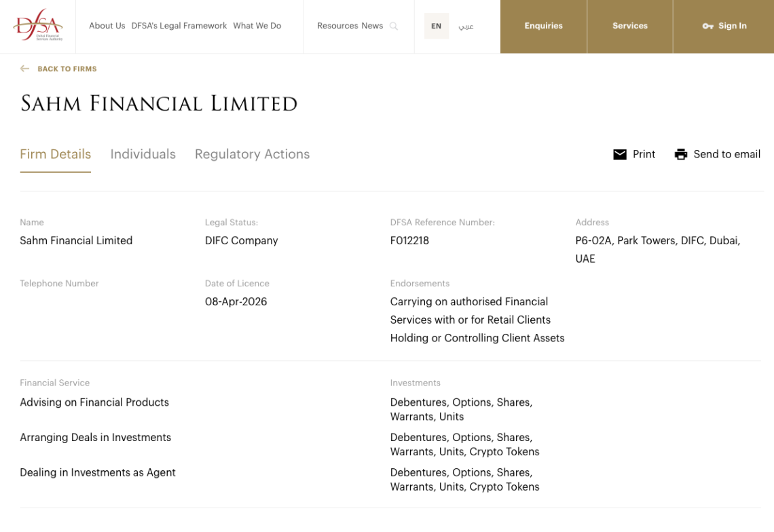
Task: Open the Resources menu
Action: click(337, 26)
